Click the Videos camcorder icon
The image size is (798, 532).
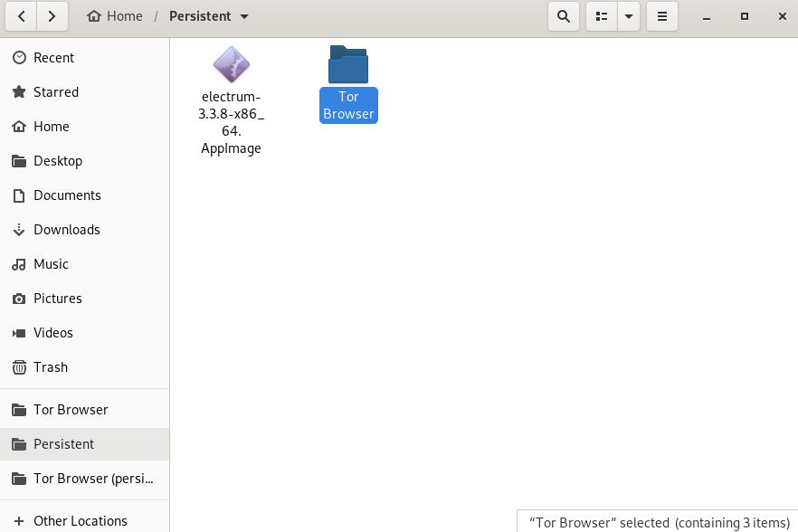click(x=19, y=333)
